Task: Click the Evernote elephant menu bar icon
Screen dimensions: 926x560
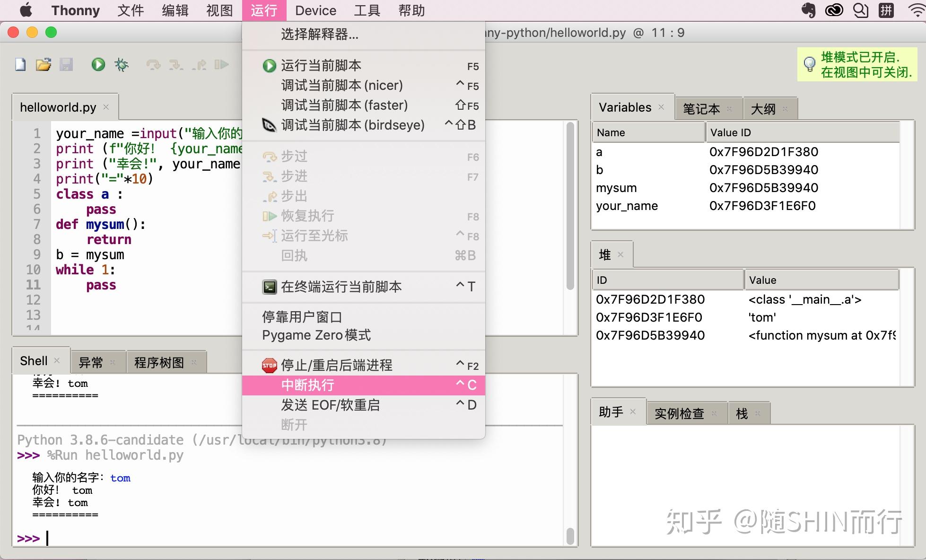Action: (809, 10)
